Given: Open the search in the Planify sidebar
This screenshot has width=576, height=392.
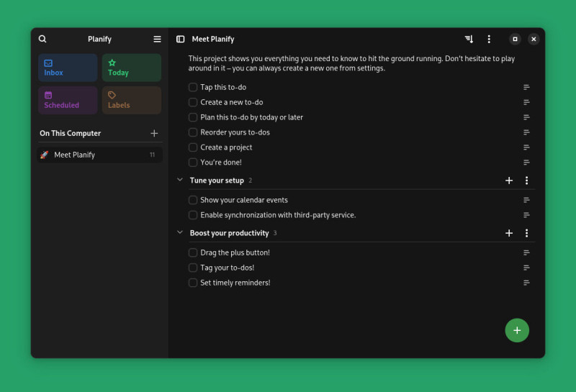Looking at the screenshot, I should (x=42, y=39).
